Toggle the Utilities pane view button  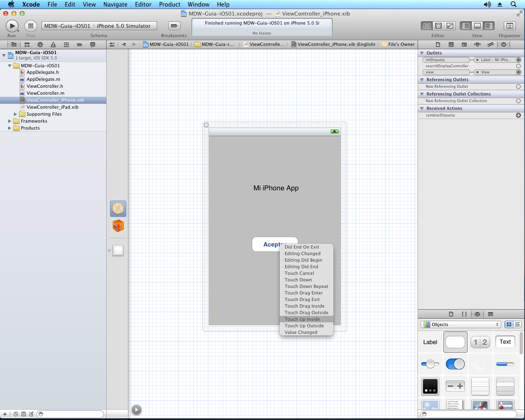pyautogui.click(x=489, y=26)
